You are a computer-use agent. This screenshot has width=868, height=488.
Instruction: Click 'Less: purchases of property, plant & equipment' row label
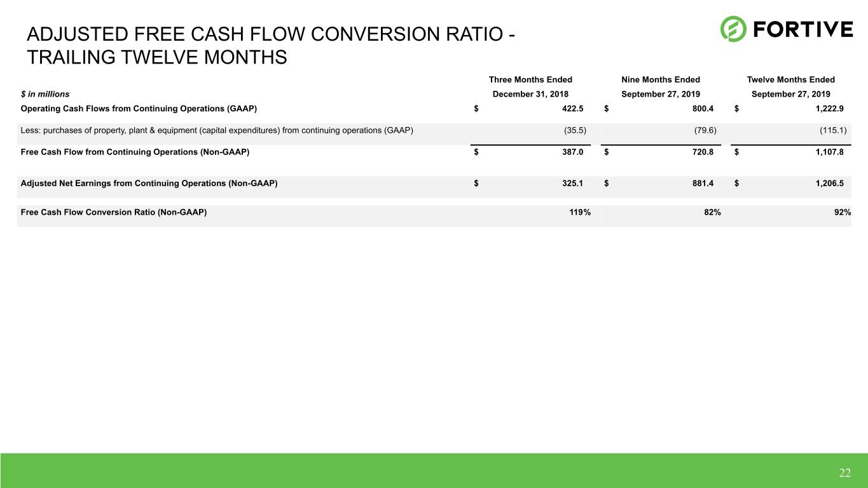tap(217, 131)
